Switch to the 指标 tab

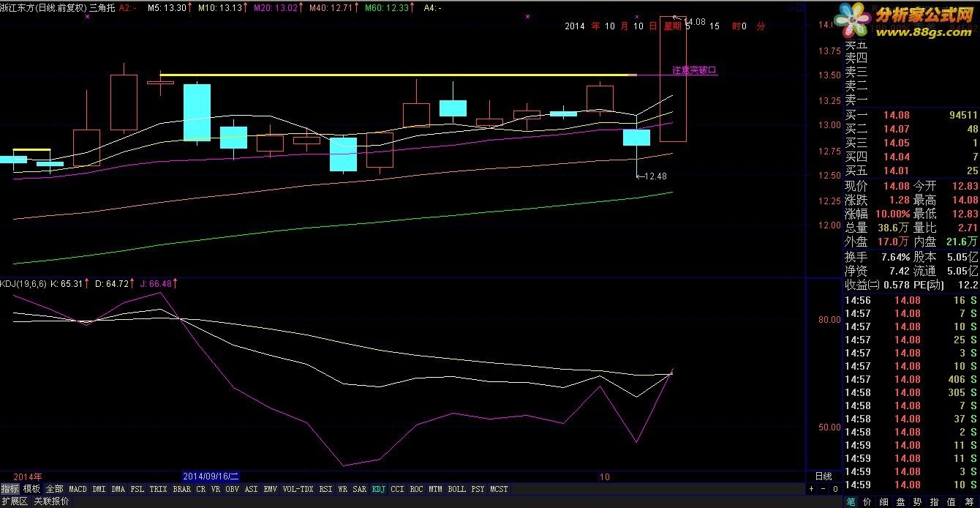point(10,489)
